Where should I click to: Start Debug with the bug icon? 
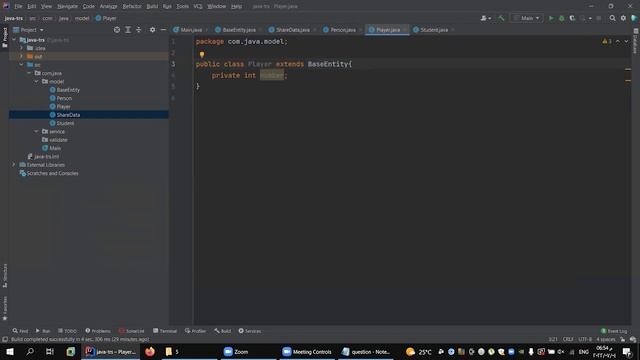click(x=562, y=18)
